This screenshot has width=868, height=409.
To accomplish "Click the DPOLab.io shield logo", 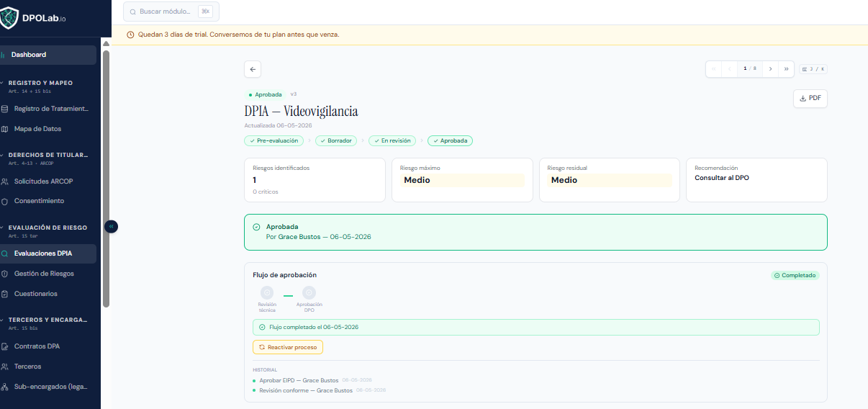I will [9, 17].
